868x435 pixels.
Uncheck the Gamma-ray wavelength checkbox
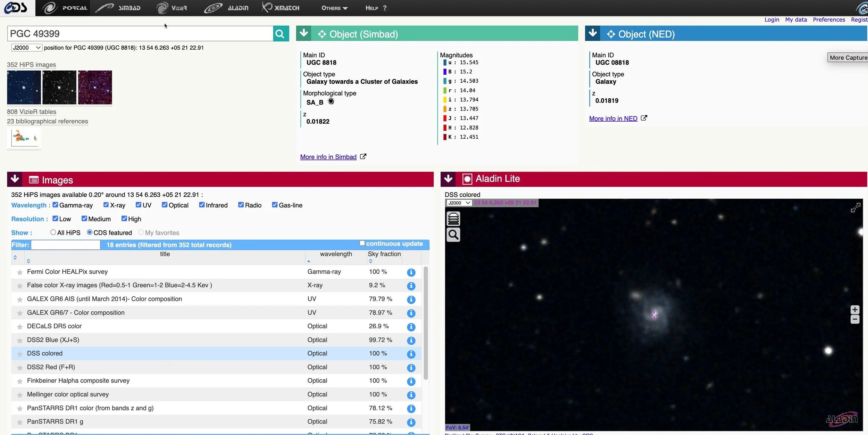point(55,205)
